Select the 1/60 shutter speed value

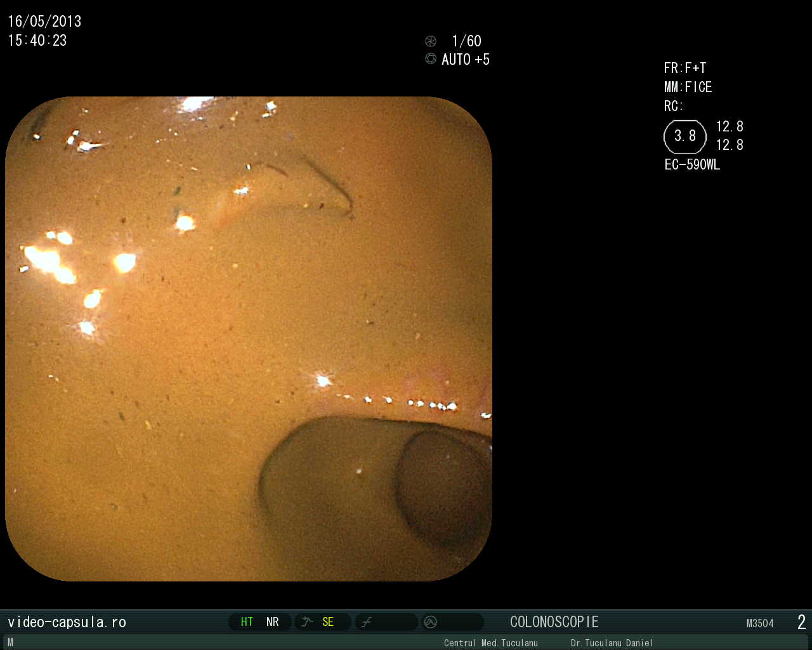(466, 41)
